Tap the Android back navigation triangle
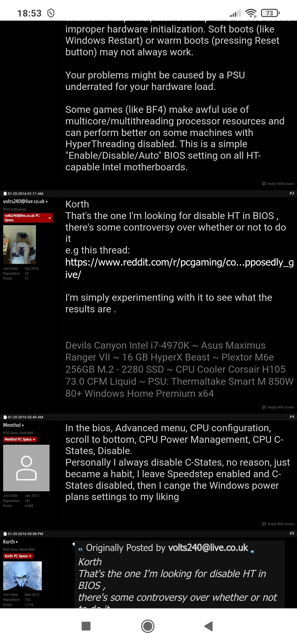The height and width of the screenshot is (644, 297). 208,626
